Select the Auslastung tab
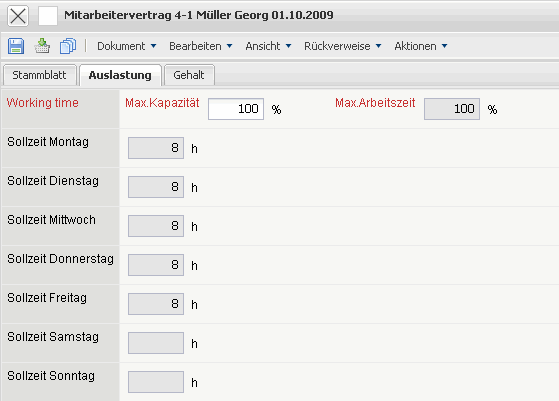Screen dimensions: 559x401 (x=120, y=75)
